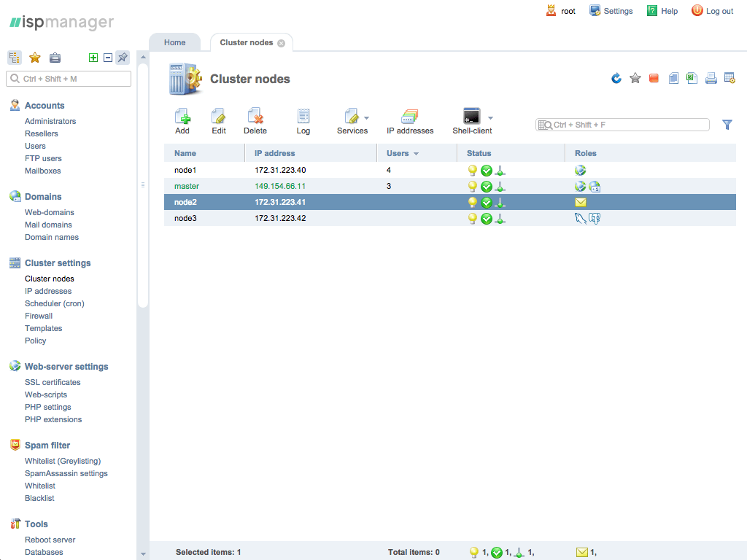Select the master row name

(x=187, y=186)
